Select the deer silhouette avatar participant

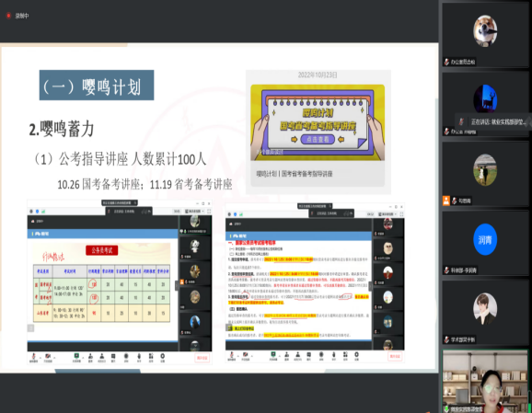pos(485,98)
